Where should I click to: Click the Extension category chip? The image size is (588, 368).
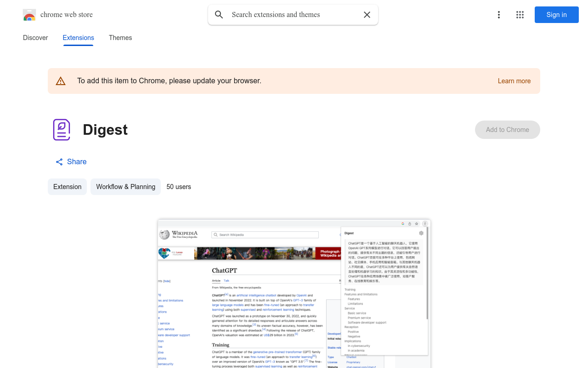tap(67, 187)
